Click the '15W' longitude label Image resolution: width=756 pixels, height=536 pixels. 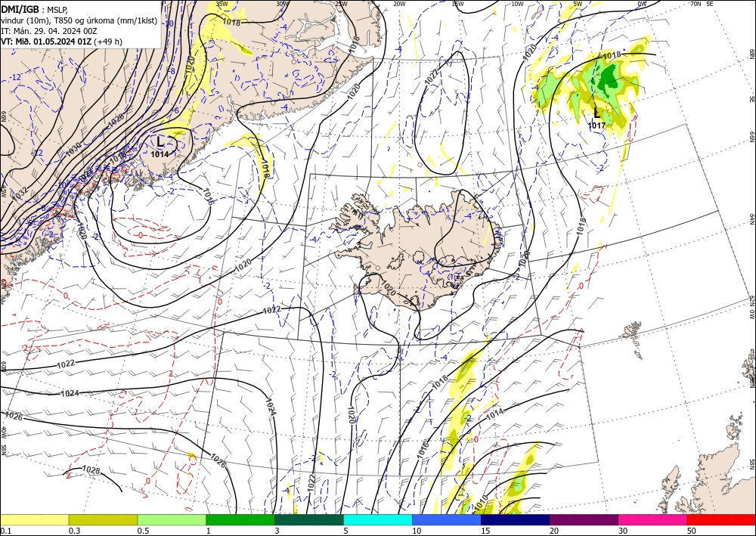coord(457,4)
